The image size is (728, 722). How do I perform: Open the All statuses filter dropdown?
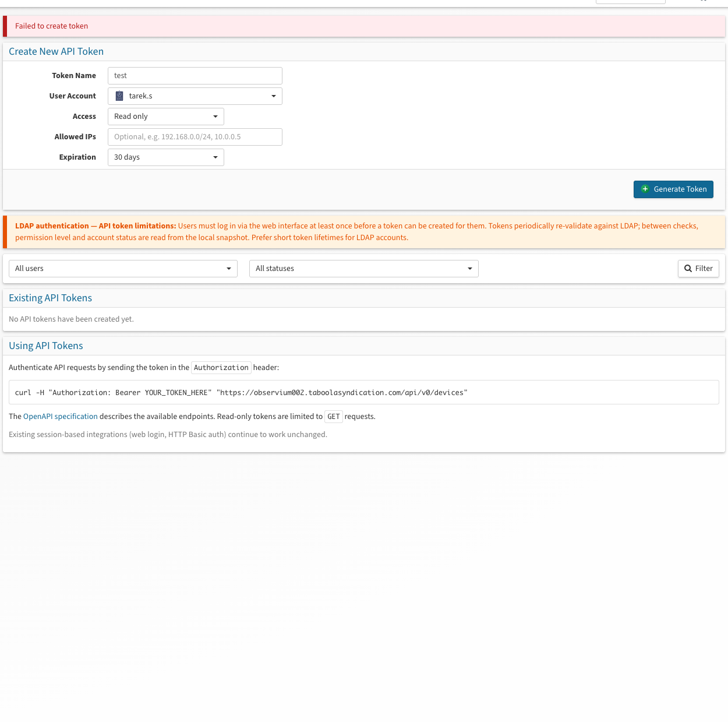[363, 269]
